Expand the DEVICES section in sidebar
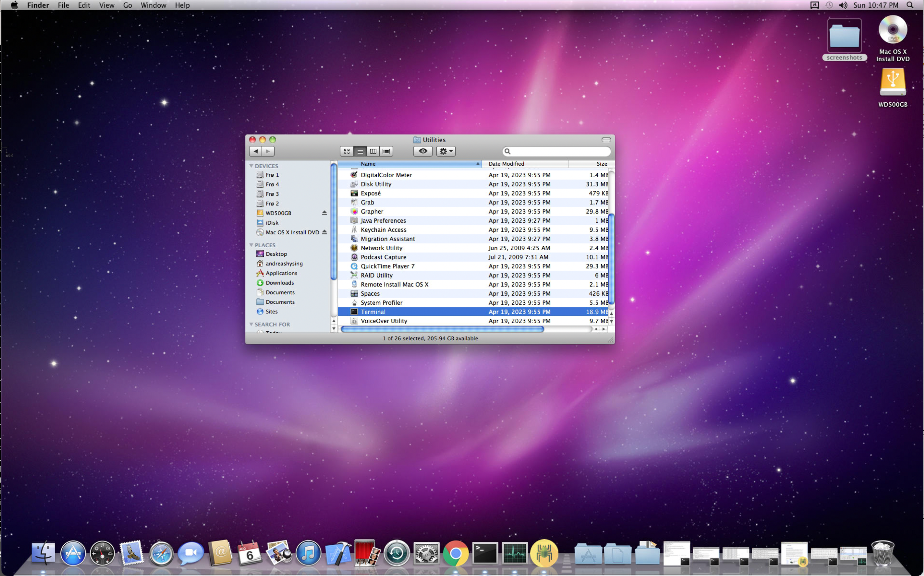Viewport: 924px width, 576px height. [254, 166]
